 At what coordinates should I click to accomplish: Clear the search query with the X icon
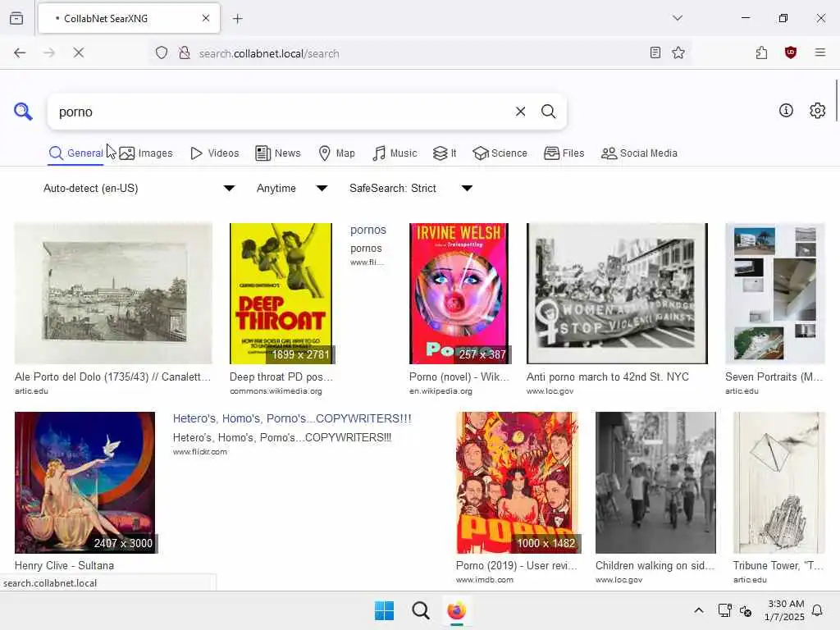pos(520,112)
